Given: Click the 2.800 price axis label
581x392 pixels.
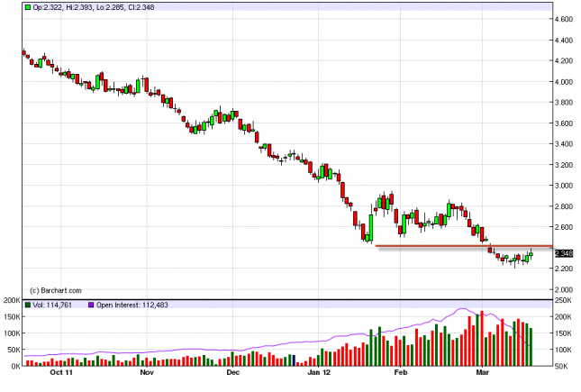Looking at the screenshot, I should click(564, 206).
